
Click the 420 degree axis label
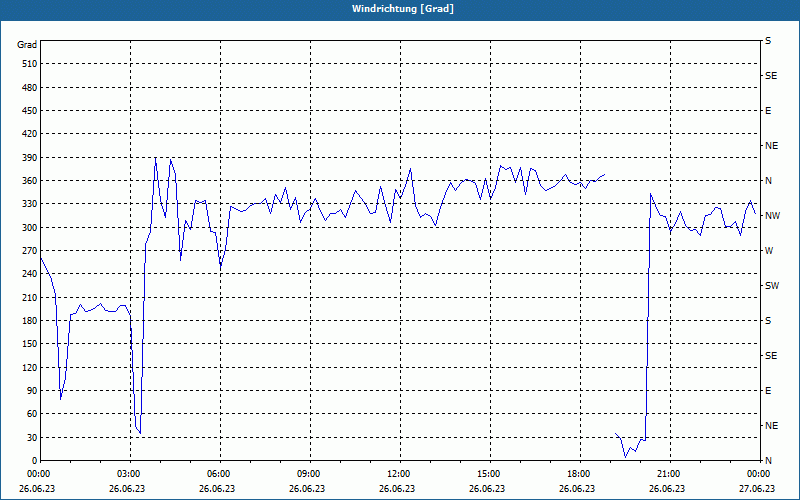29,134
